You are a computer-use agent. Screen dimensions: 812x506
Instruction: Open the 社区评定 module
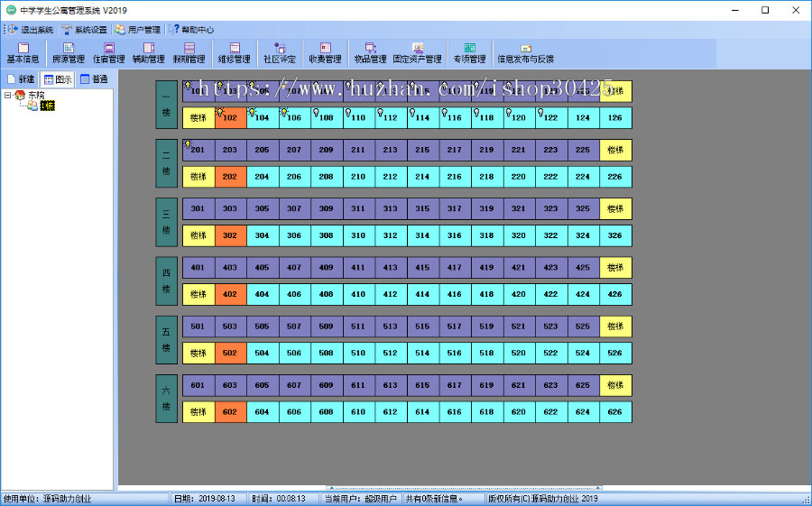point(279,53)
